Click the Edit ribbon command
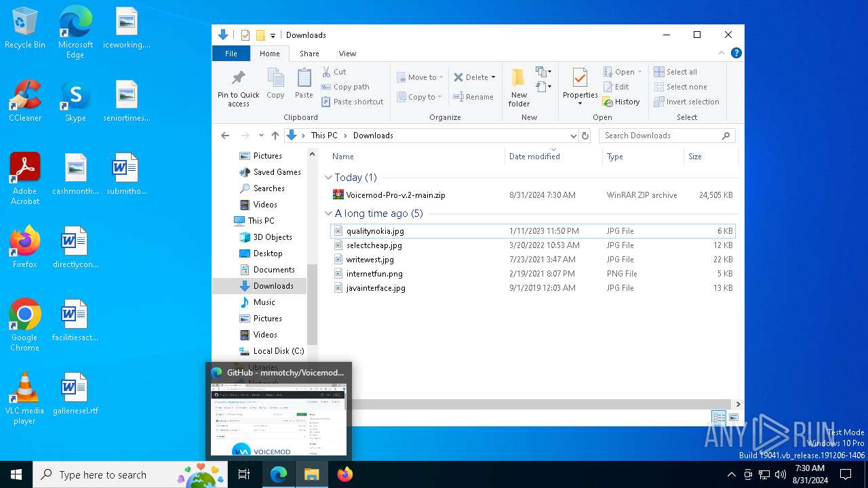868x488 pixels. pyautogui.click(x=616, y=87)
